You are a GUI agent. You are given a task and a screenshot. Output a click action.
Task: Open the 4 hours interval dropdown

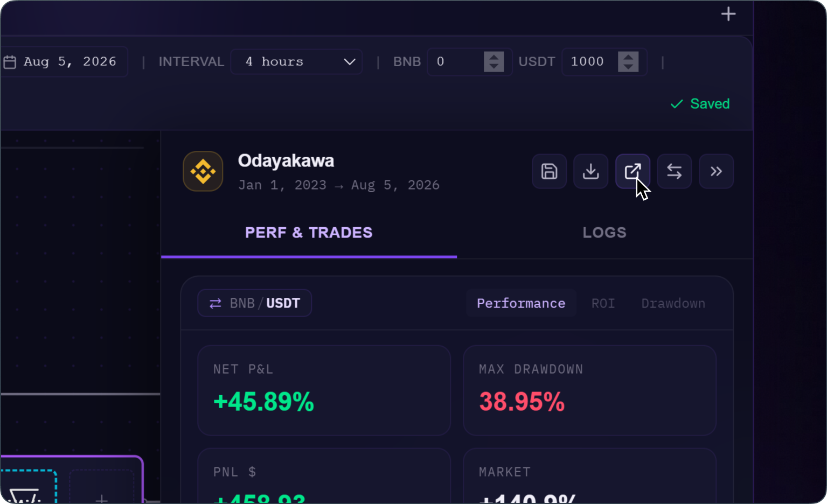point(296,62)
